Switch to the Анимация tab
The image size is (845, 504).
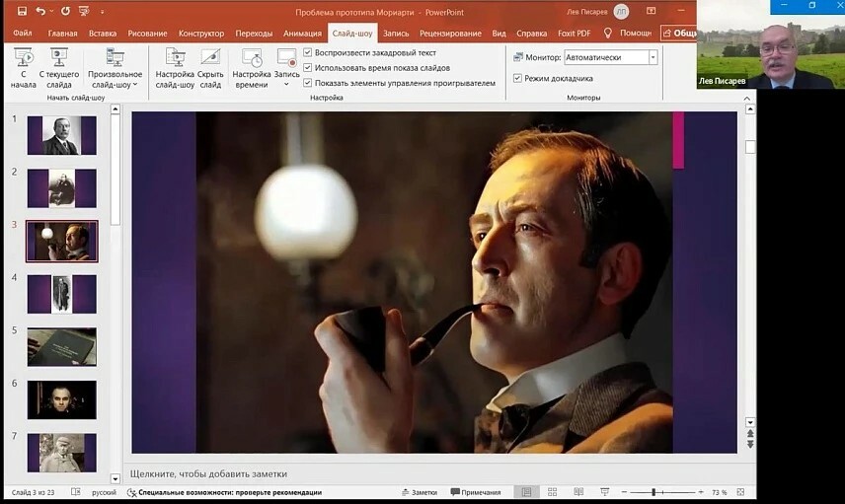(302, 33)
